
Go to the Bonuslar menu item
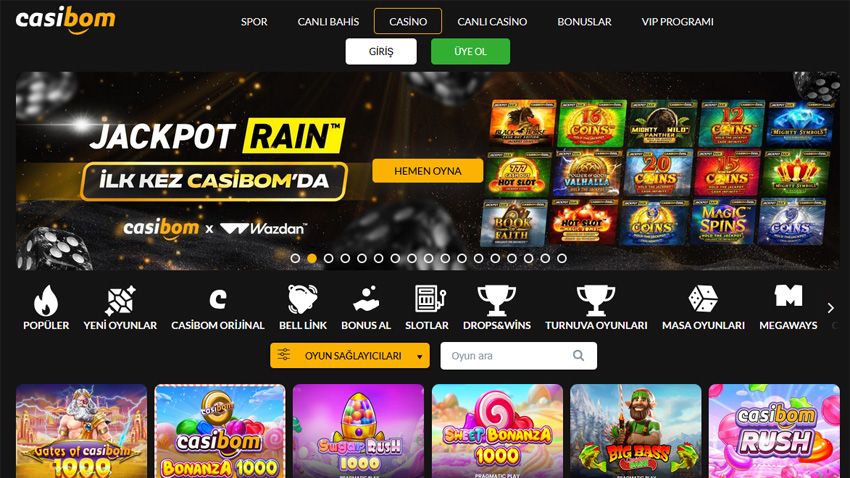[584, 22]
